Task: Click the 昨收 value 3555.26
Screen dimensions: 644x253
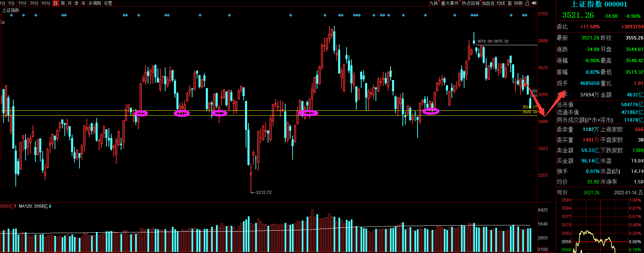Action: (x=634, y=38)
